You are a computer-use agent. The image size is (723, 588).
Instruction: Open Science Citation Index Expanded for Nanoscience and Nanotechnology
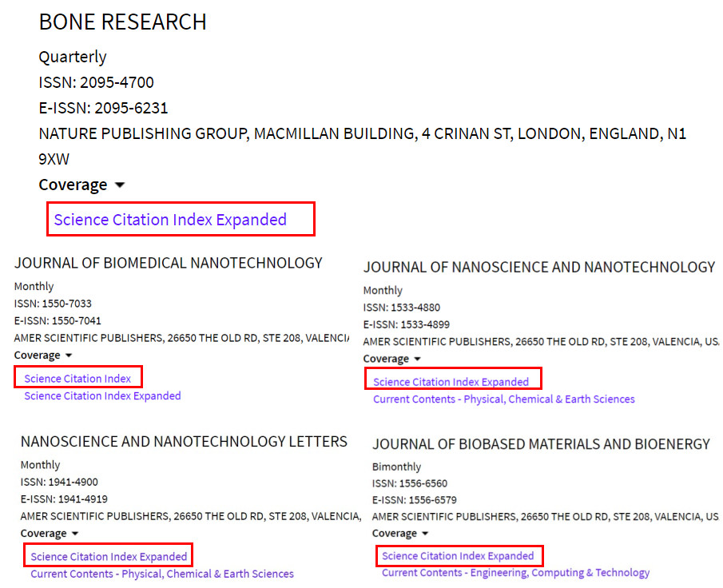coord(451,382)
